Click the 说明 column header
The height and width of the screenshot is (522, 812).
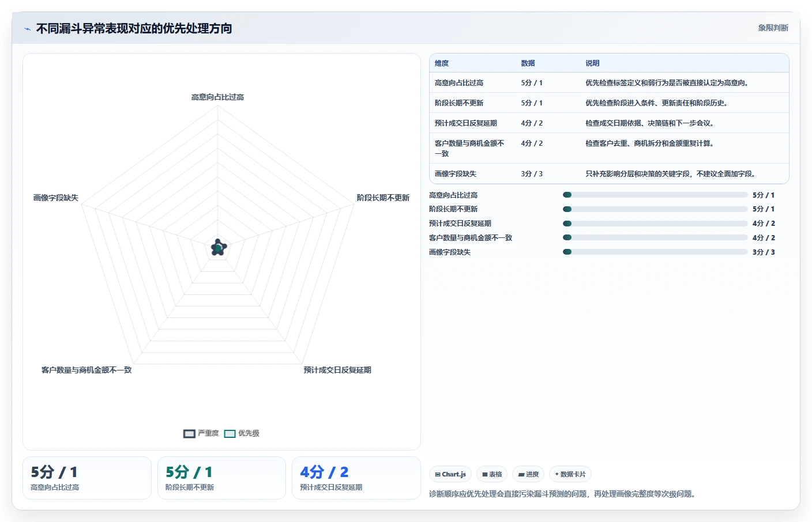[x=592, y=63]
